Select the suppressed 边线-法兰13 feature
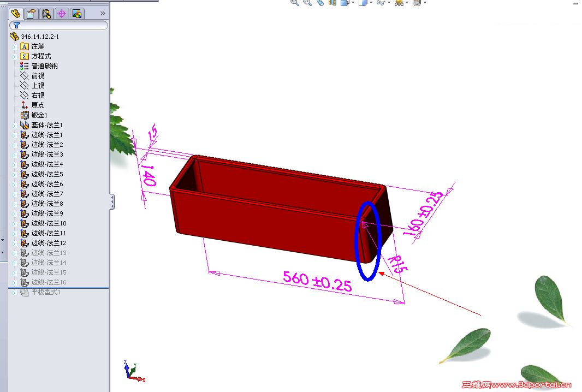The height and width of the screenshot is (392, 582). click(49, 253)
